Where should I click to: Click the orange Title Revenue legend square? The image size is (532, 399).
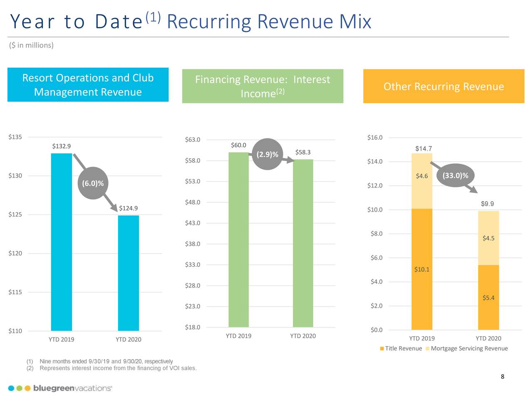coord(381,348)
